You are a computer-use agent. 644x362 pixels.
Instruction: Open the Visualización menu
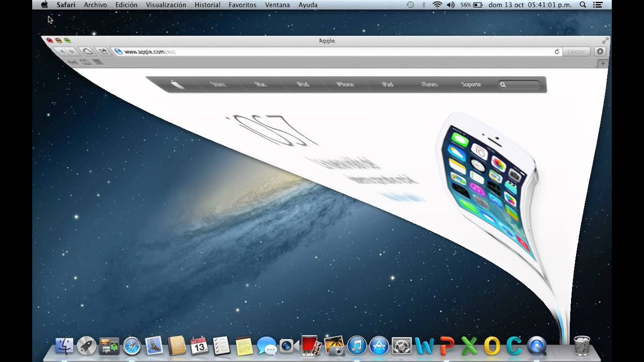(x=166, y=5)
